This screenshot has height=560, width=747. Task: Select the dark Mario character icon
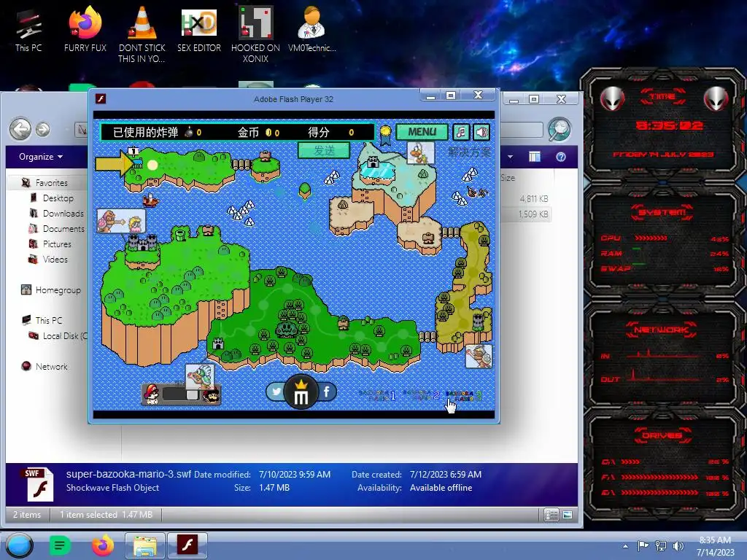point(211,395)
